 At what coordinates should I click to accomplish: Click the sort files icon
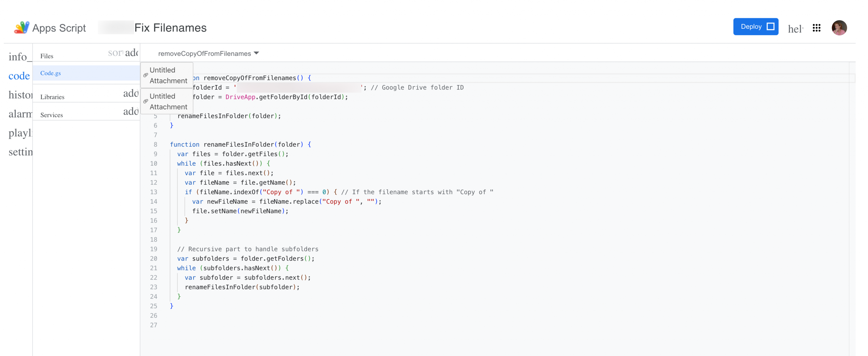pos(115,53)
